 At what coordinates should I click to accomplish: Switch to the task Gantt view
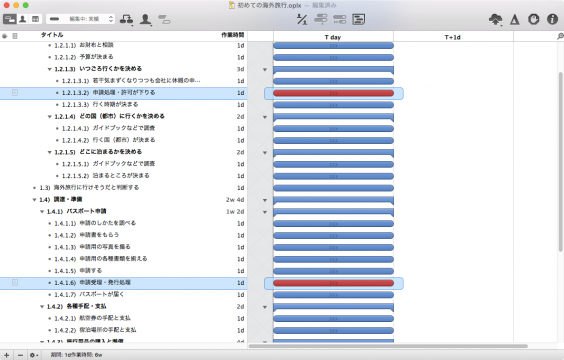(x=10, y=19)
